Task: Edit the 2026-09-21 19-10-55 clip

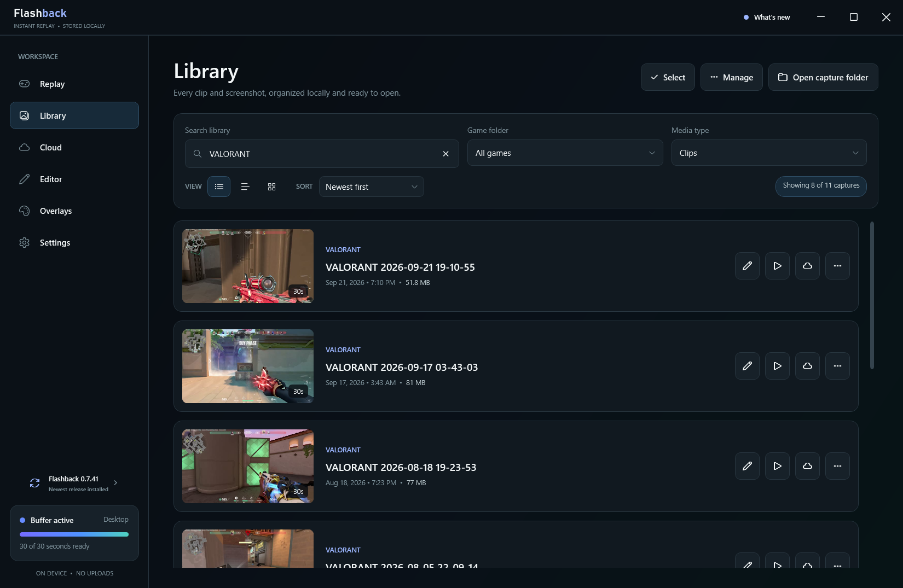Action: click(747, 266)
